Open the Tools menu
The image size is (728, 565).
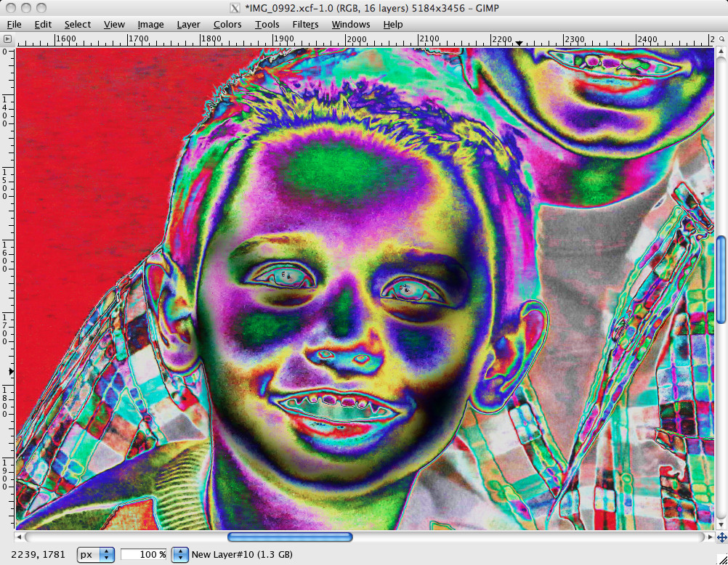[267, 24]
